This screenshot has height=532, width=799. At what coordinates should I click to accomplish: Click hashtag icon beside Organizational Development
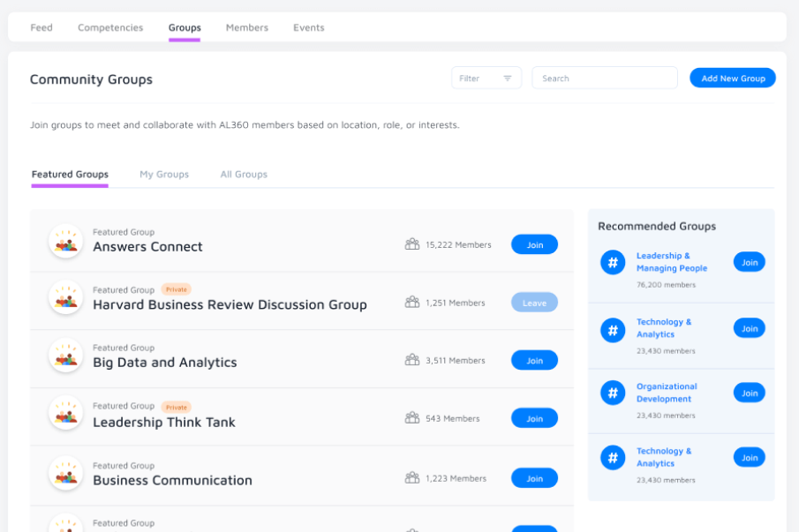(613, 393)
